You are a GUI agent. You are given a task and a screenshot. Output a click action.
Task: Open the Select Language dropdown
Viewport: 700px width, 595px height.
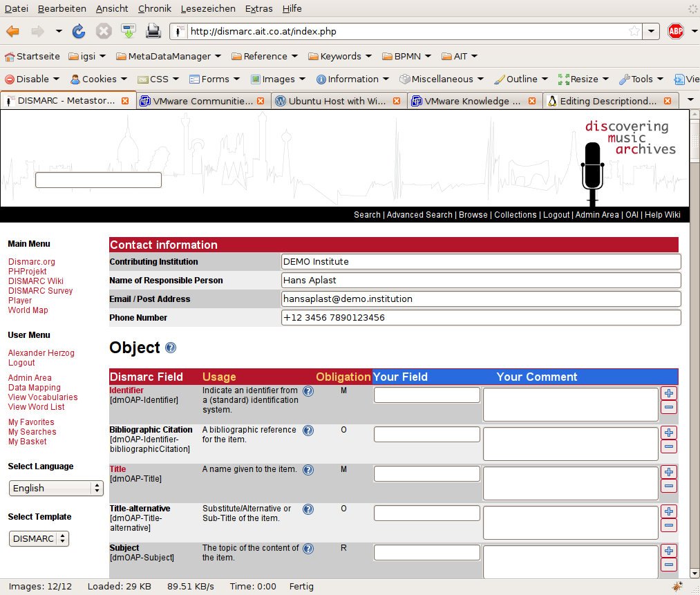pos(56,488)
